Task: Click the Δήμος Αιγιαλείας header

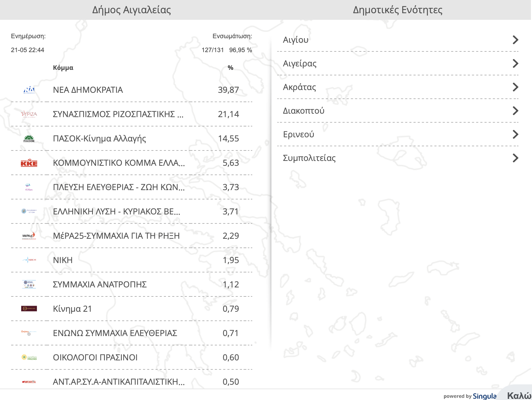Action: pos(132,10)
